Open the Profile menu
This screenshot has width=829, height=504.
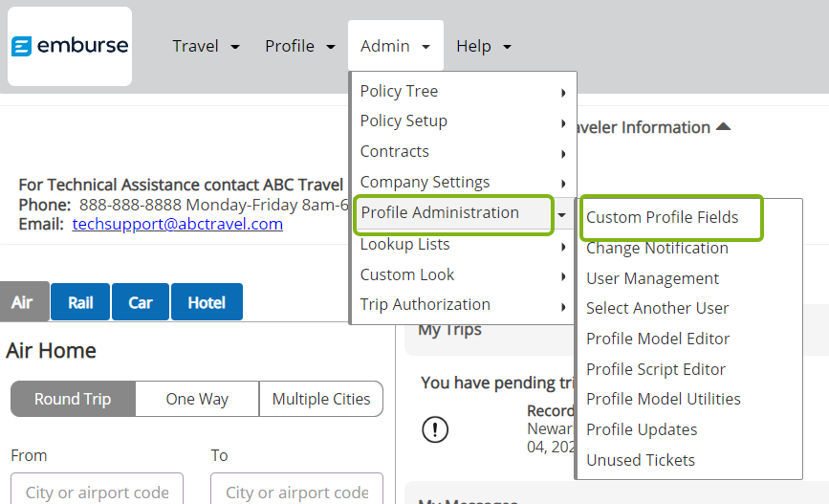300,46
